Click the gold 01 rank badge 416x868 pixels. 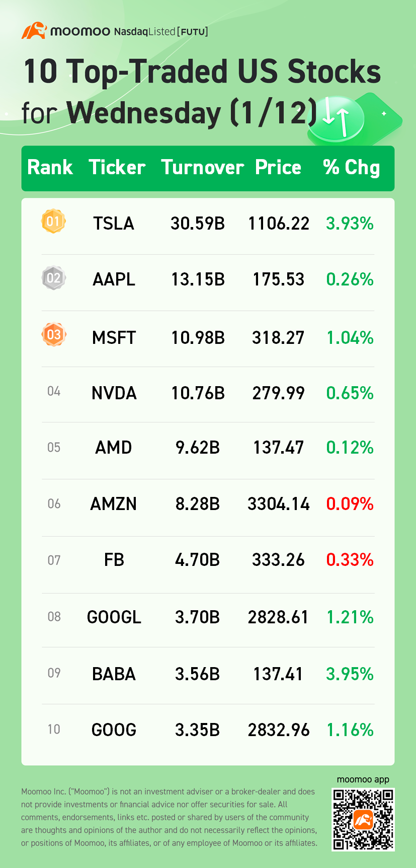click(x=53, y=222)
